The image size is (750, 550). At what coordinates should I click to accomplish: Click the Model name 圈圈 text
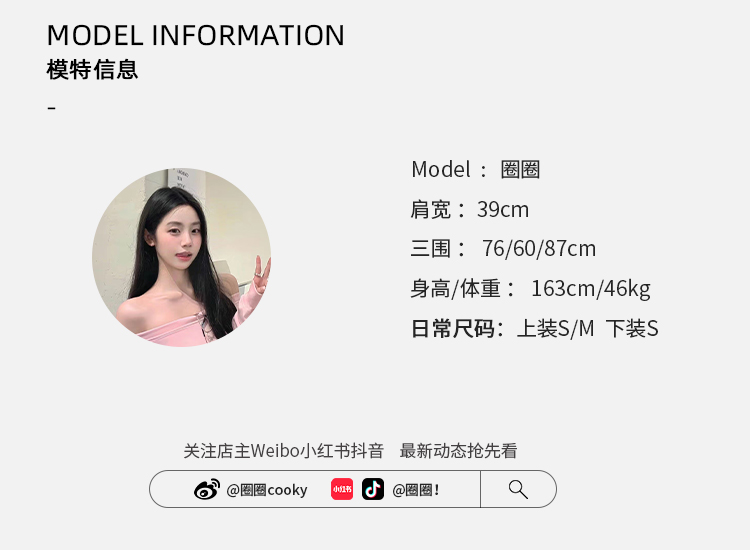(520, 170)
